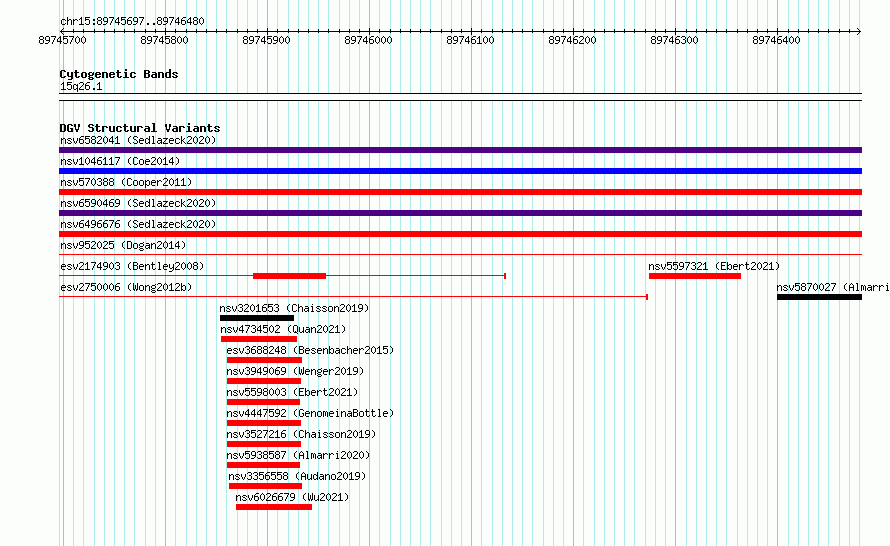Open nsv4447592 (GenomeinaBottle) variant label

click(310, 413)
